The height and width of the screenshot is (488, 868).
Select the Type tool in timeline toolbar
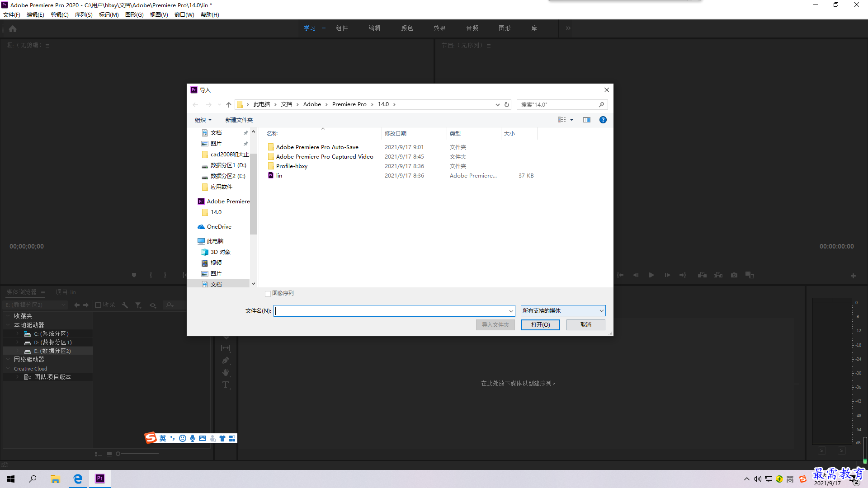226,385
